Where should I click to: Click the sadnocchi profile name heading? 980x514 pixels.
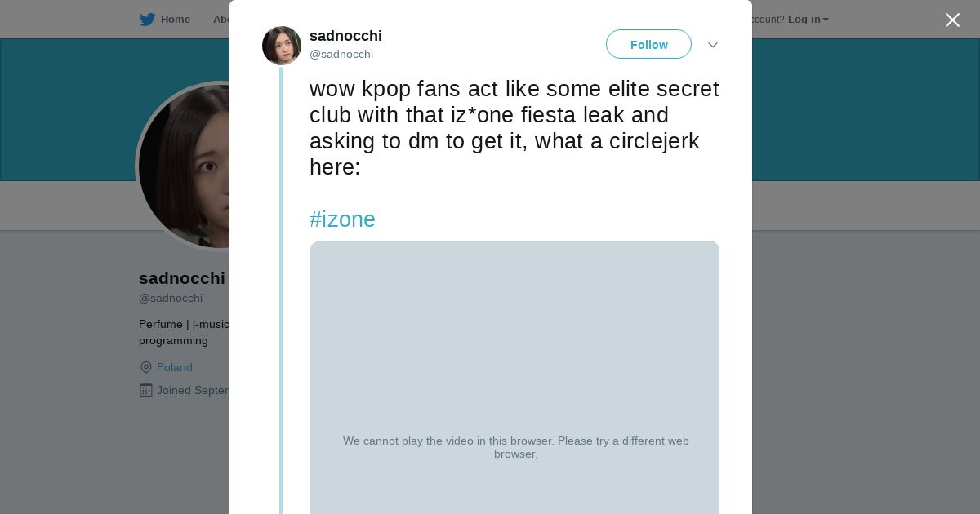click(182, 278)
